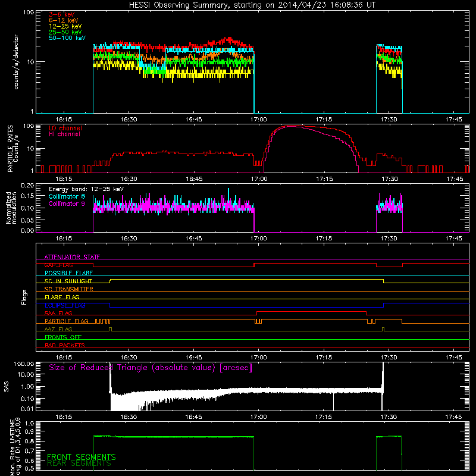Click the 'Flags' panel axis label
Image resolution: width=476 pixels, height=476 pixels.
24,297
